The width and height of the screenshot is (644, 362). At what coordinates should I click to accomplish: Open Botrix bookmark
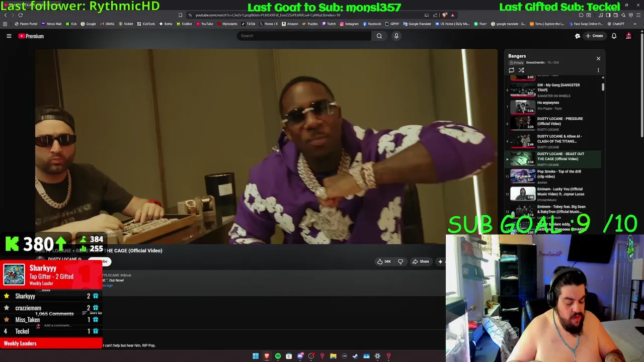click(166, 24)
